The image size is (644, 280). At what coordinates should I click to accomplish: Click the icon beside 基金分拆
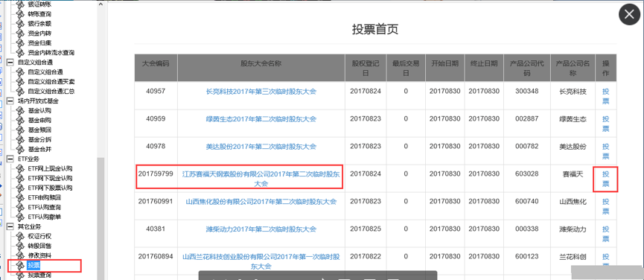click(21, 139)
